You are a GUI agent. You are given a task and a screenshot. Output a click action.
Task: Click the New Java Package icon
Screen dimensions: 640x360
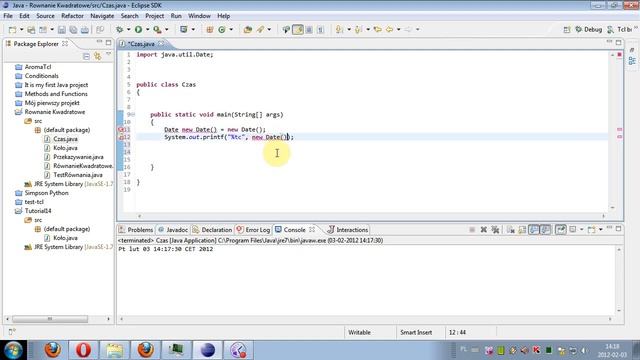point(210,29)
